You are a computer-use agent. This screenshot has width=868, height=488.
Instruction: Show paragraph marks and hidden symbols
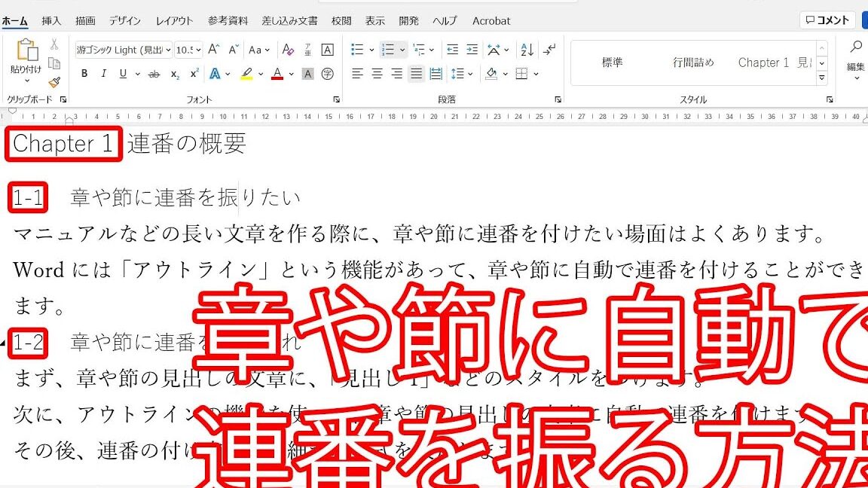[x=549, y=50]
